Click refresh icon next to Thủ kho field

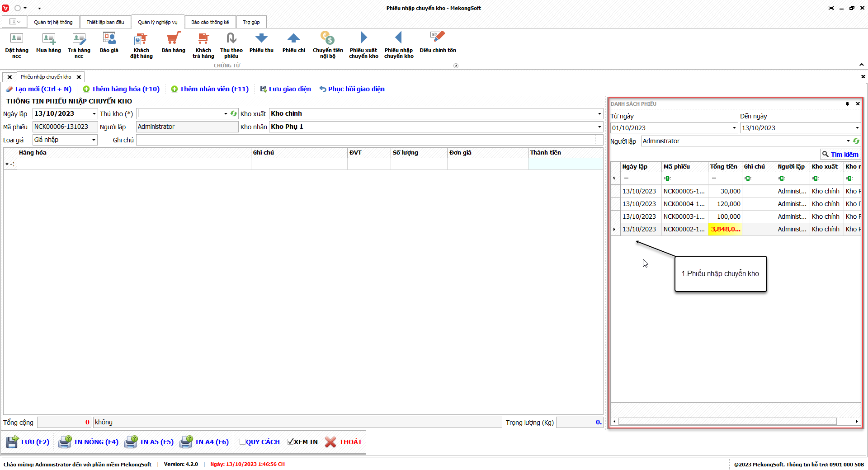coord(234,114)
